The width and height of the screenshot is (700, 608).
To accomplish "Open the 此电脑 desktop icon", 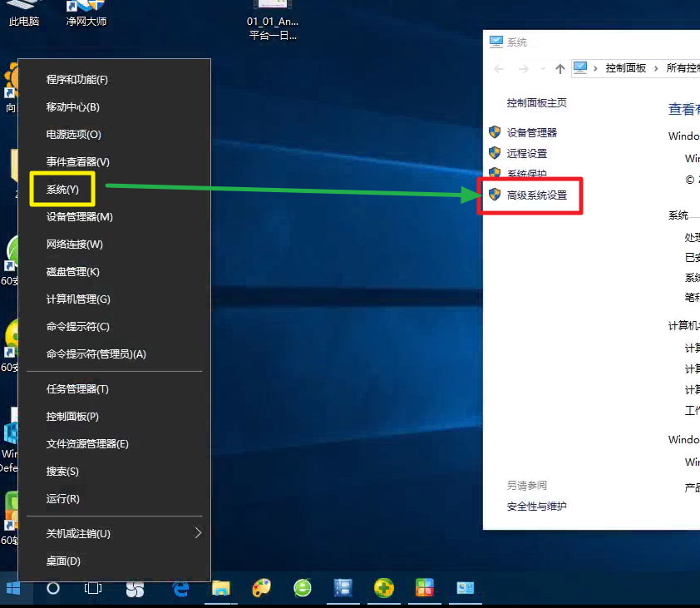I will [x=23, y=13].
